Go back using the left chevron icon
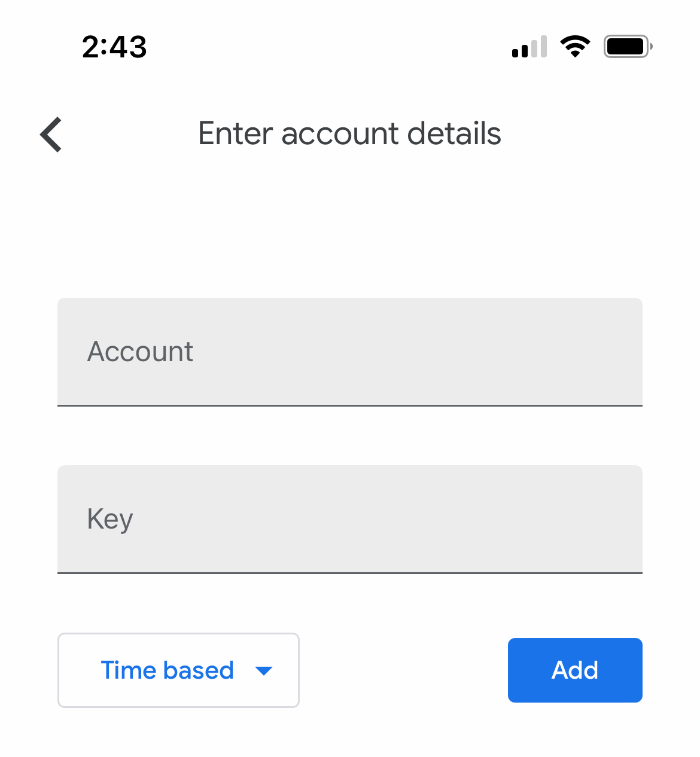 [x=51, y=134]
